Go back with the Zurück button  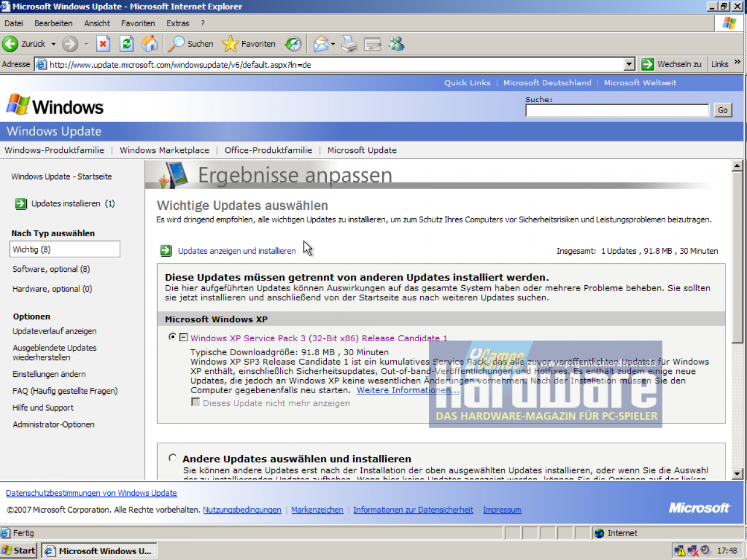24,44
